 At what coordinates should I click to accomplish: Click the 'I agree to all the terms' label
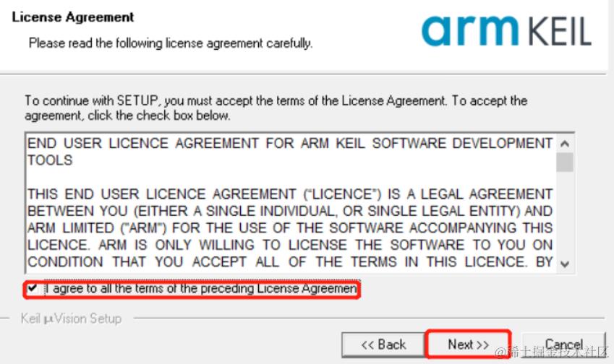(x=201, y=289)
